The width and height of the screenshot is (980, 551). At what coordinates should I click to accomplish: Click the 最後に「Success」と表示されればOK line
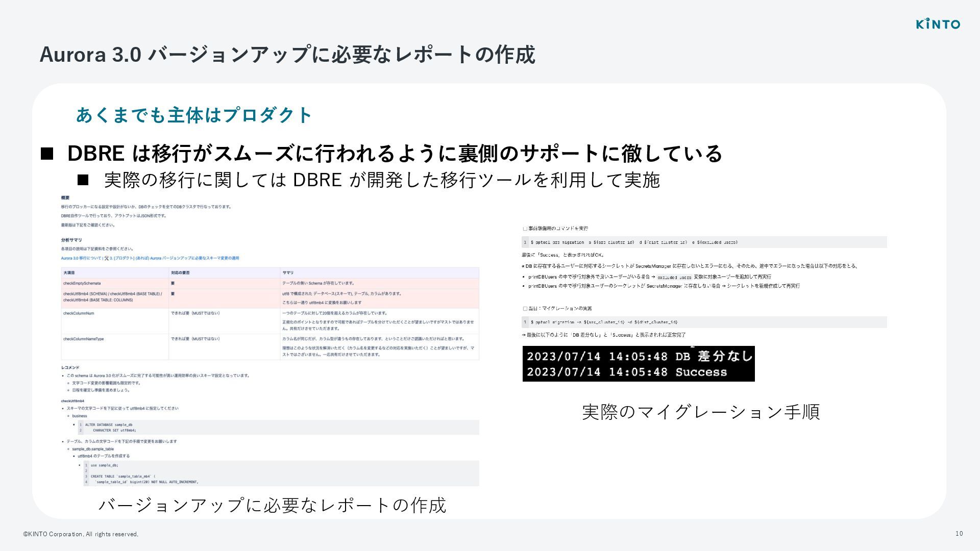(x=563, y=255)
